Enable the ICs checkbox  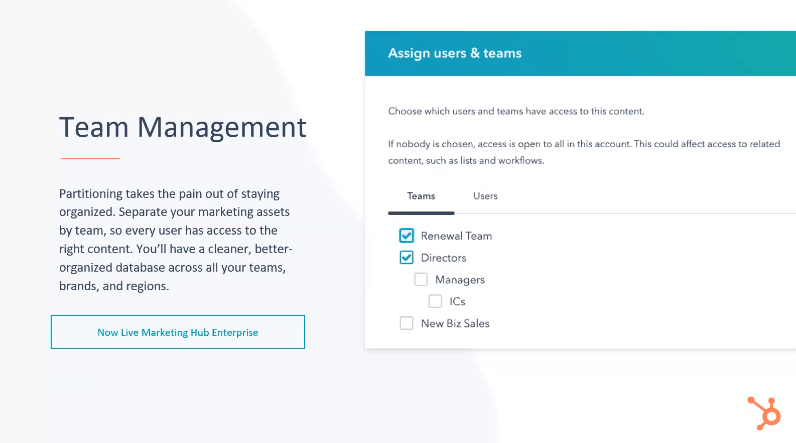coord(435,301)
